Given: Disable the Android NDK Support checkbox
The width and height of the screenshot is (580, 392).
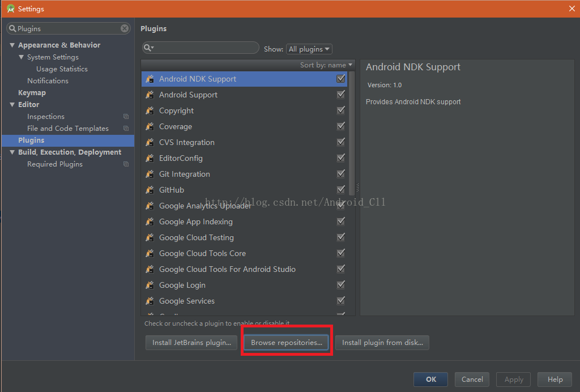Looking at the screenshot, I should click(x=340, y=78).
